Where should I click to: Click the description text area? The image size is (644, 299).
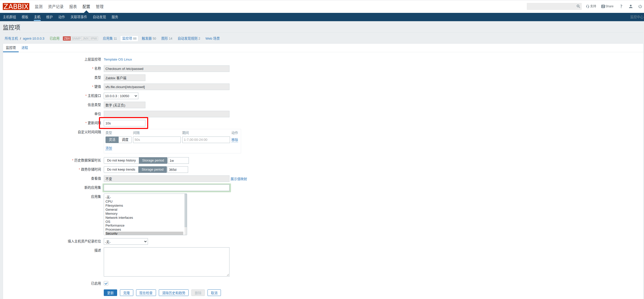[167, 262]
